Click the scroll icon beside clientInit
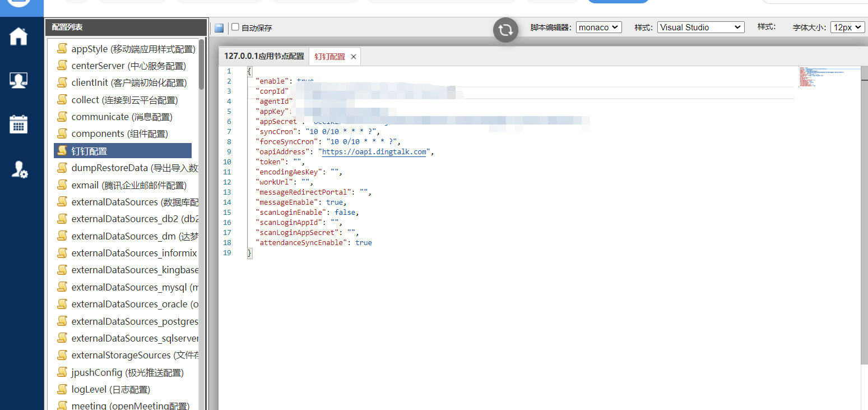 (x=62, y=82)
